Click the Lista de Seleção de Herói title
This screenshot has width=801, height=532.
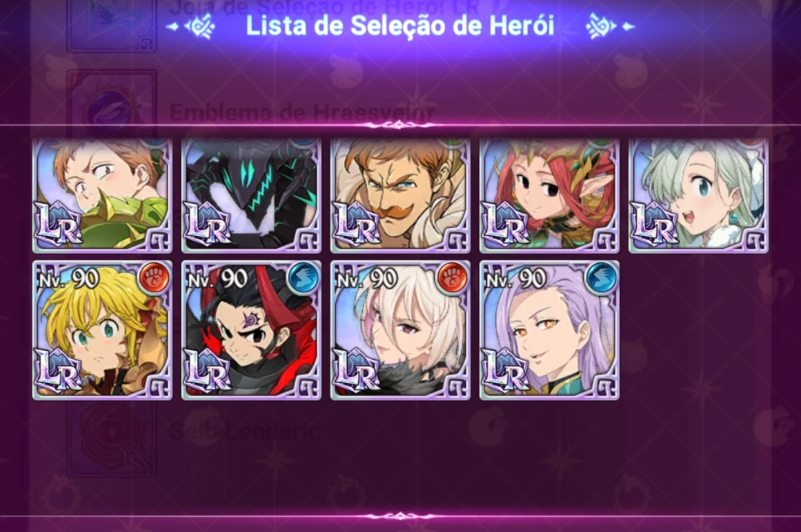pyautogui.click(x=400, y=26)
